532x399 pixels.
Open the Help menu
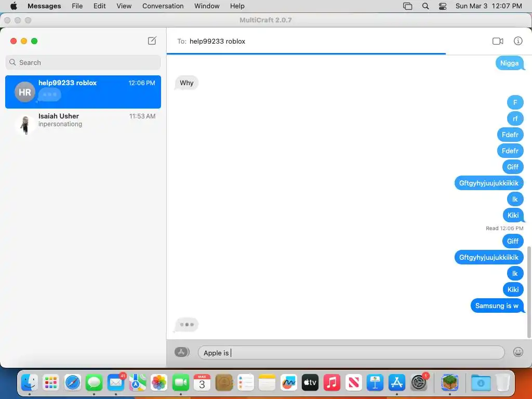(x=237, y=6)
